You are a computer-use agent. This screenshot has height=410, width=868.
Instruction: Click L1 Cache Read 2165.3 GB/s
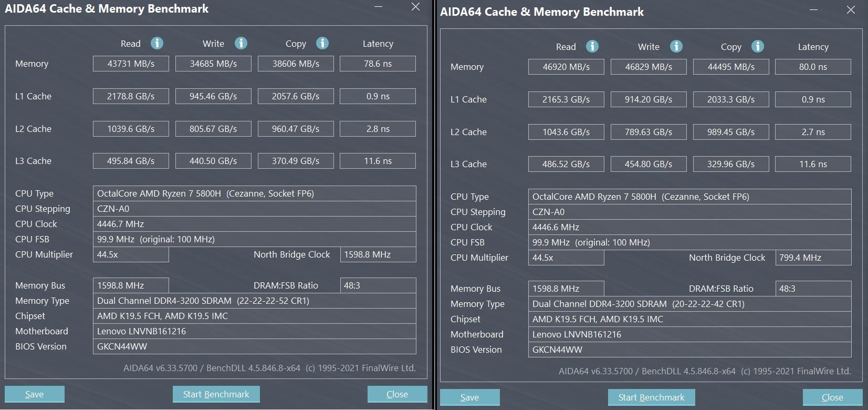566,99
